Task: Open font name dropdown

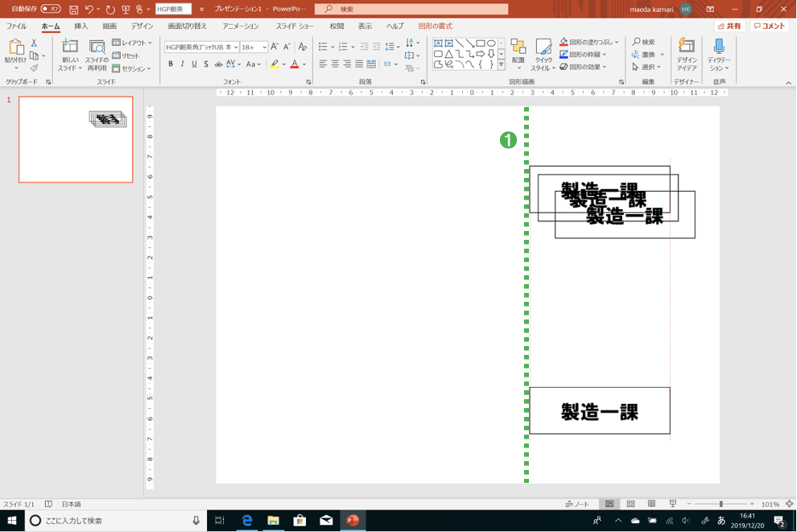Action: [x=236, y=47]
